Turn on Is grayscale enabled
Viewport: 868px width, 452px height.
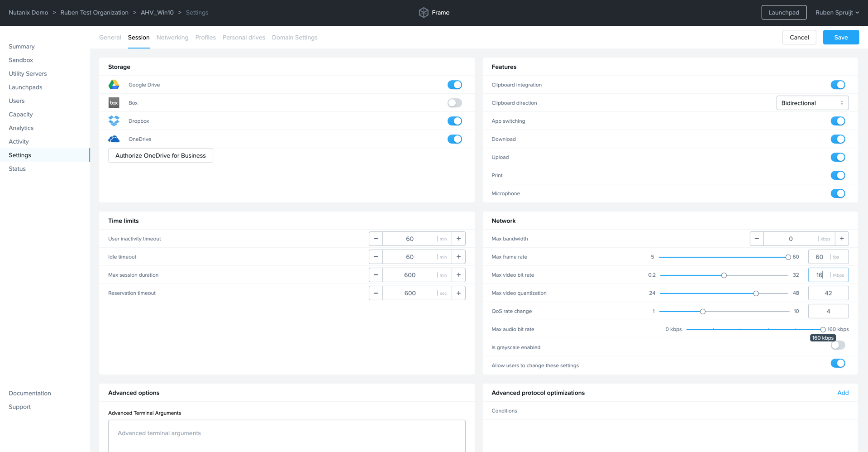pyautogui.click(x=837, y=346)
